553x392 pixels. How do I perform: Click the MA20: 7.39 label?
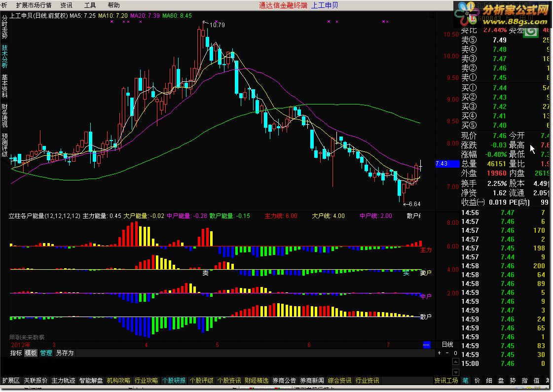145,15
